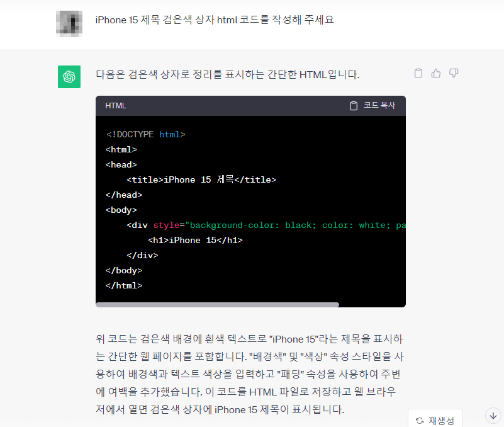Click the user prompt about iPhone 15 html 코드

point(215,20)
